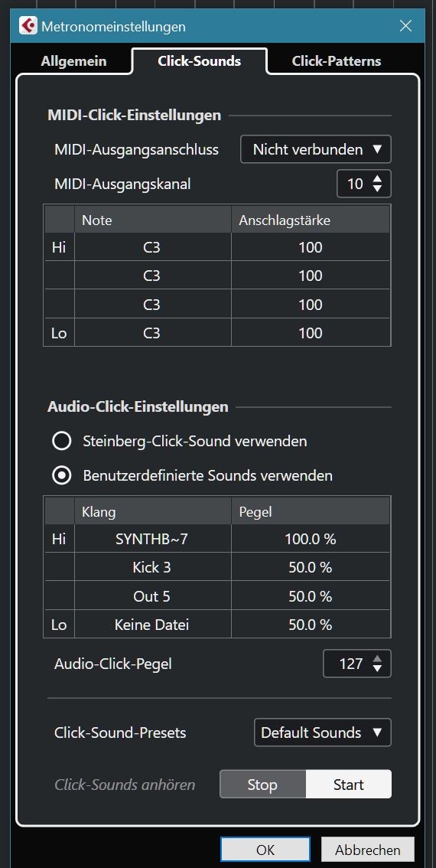
Task: Close the Metronomeinstellungen dialog
Action: tap(405, 26)
